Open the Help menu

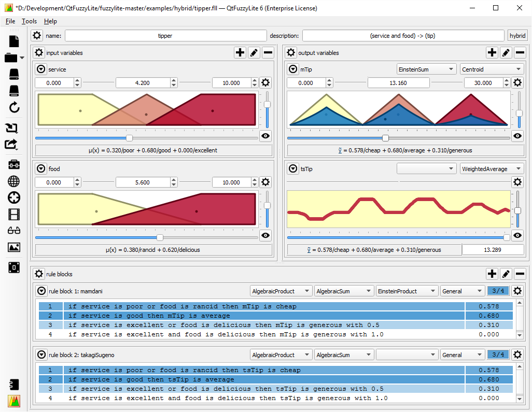tap(50, 21)
